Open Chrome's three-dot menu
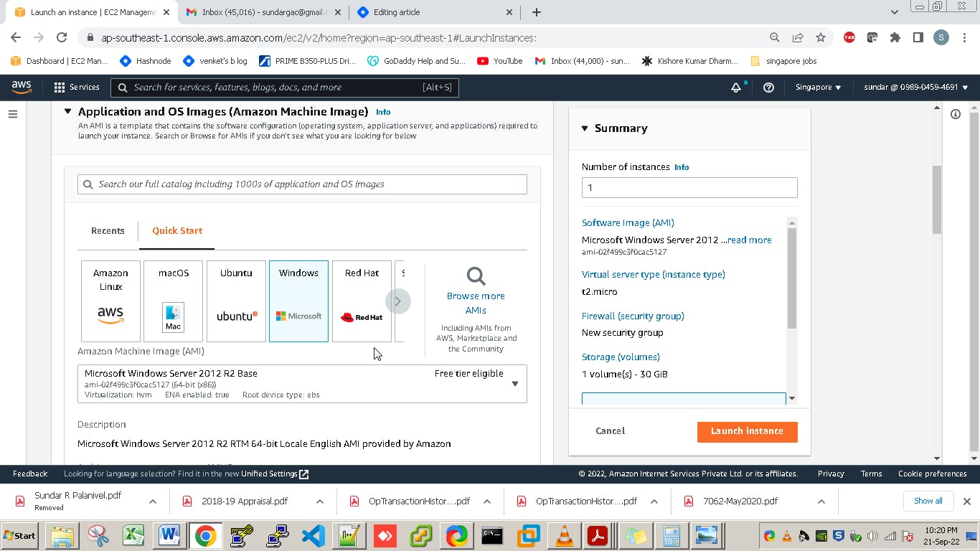 pos(964,37)
